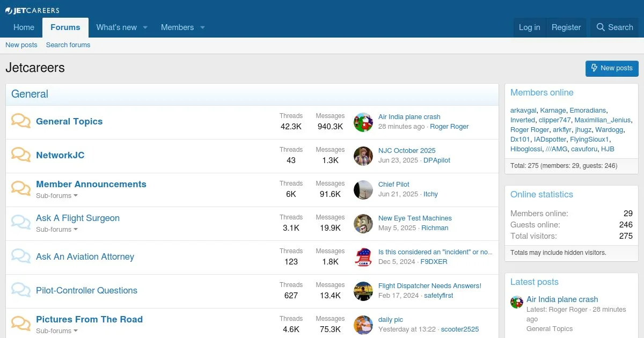Expand Sub-forums under Ask A Flight Surgeon
The image size is (644, 338).
[x=57, y=230]
